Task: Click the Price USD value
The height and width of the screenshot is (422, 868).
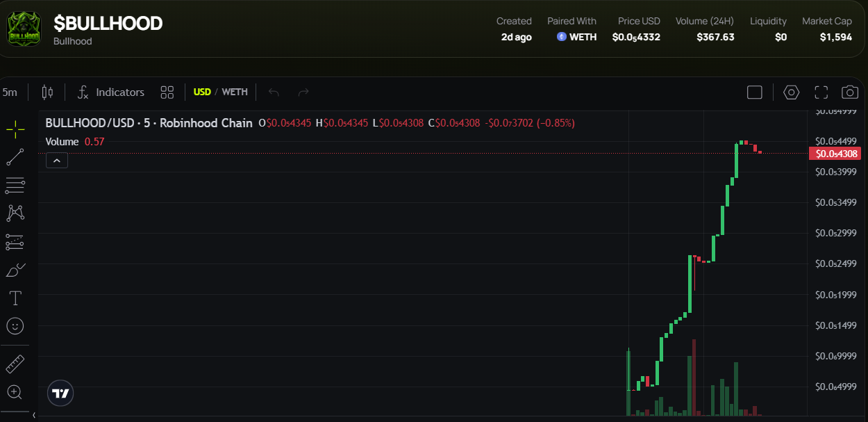Action: point(636,38)
